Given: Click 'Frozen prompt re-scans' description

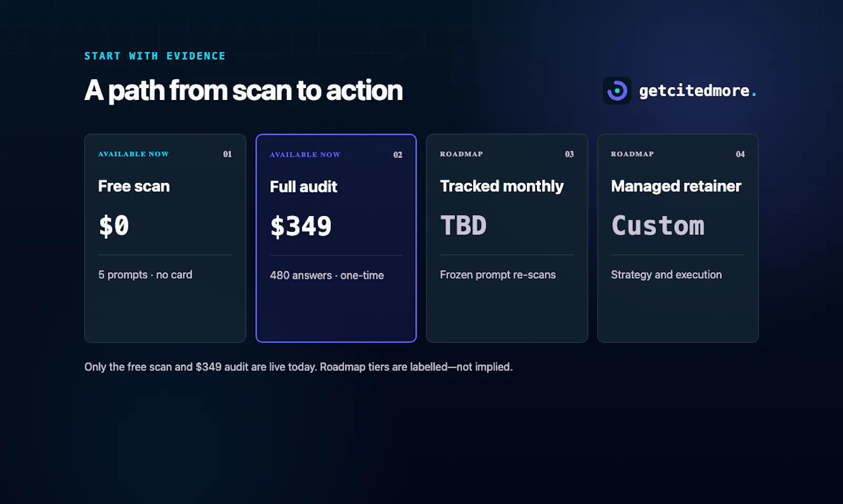Looking at the screenshot, I should point(498,275).
